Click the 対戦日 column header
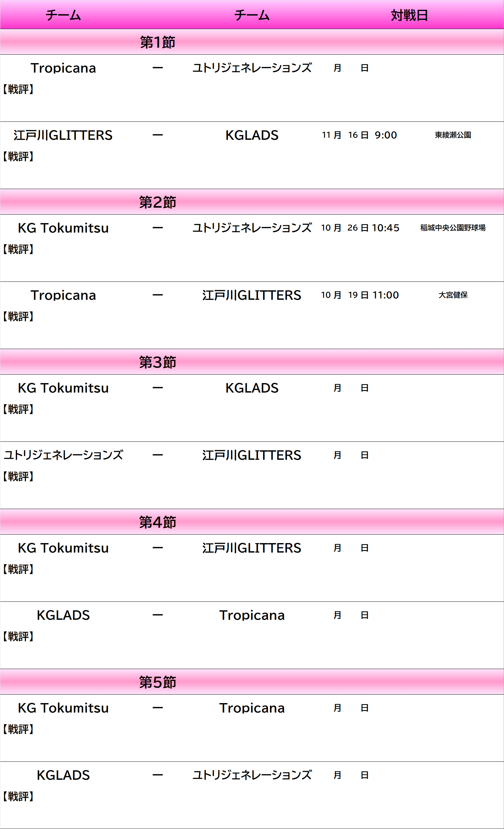Image resolution: width=504 pixels, height=829 pixels. [409, 15]
